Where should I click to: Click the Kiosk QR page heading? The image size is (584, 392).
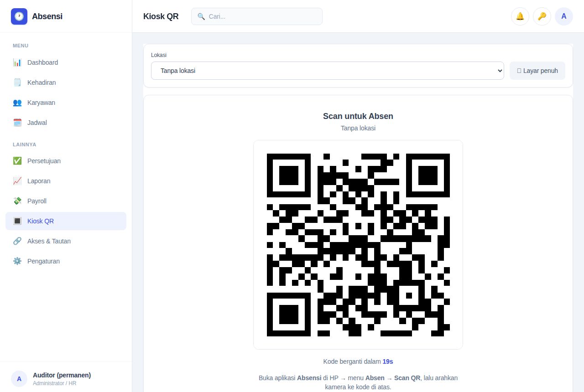(161, 16)
